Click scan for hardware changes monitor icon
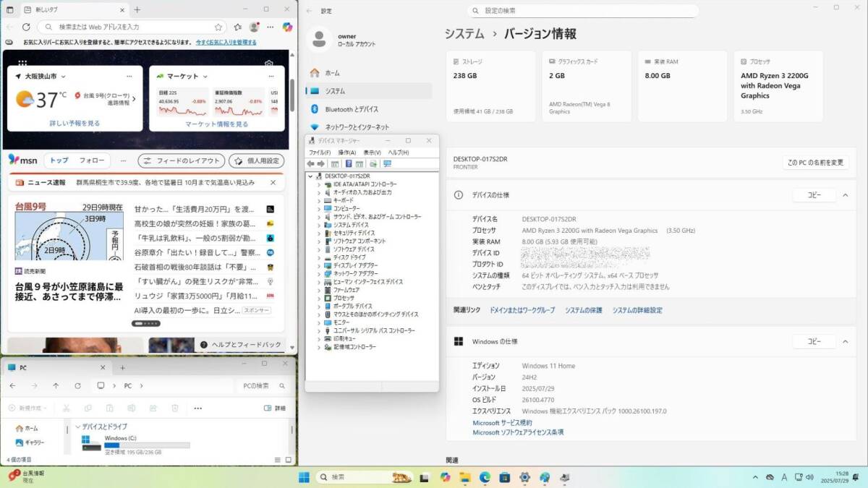 coord(387,163)
